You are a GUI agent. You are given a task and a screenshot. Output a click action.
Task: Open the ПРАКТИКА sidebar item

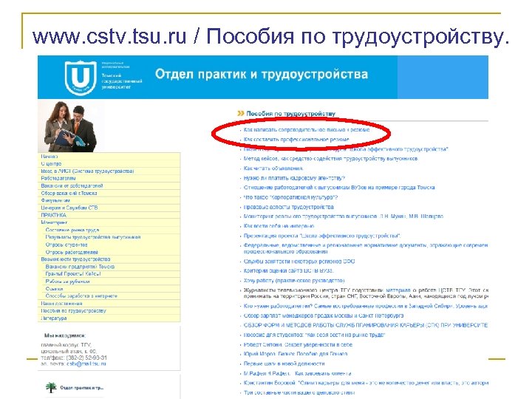(x=54, y=215)
